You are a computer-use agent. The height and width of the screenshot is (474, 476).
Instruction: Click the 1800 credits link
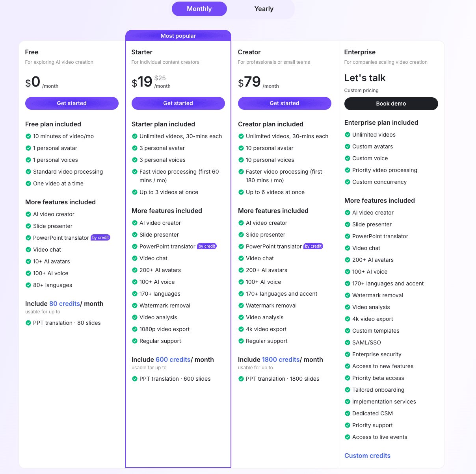tap(281, 359)
